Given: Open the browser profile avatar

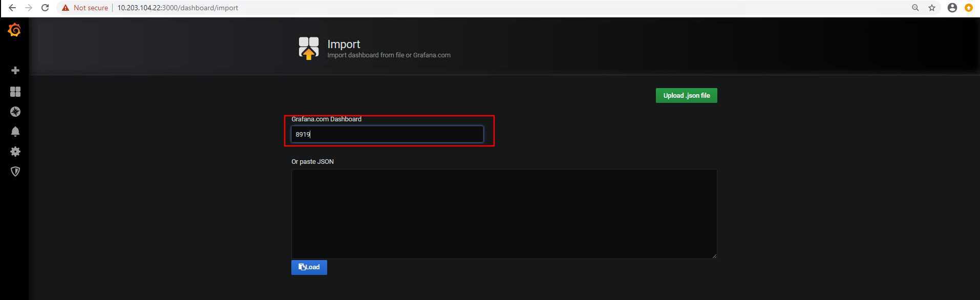Looking at the screenshot, I should [952, 8].
